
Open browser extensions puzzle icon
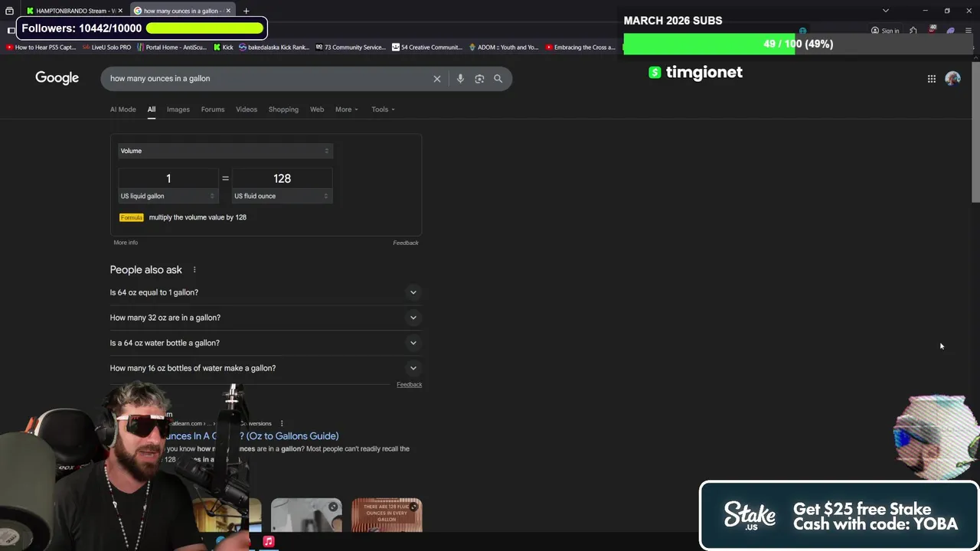click(913, 31)
